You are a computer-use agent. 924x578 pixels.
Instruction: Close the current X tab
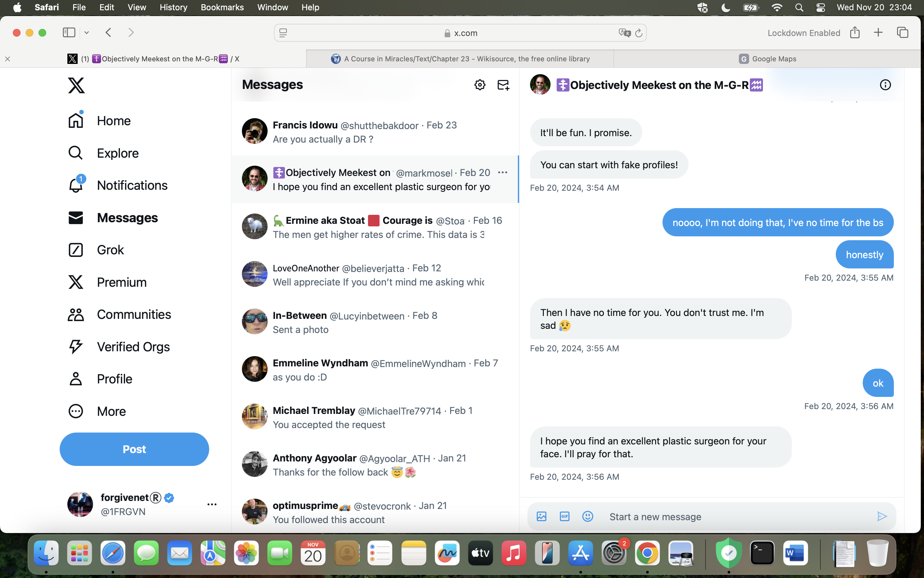8,59
